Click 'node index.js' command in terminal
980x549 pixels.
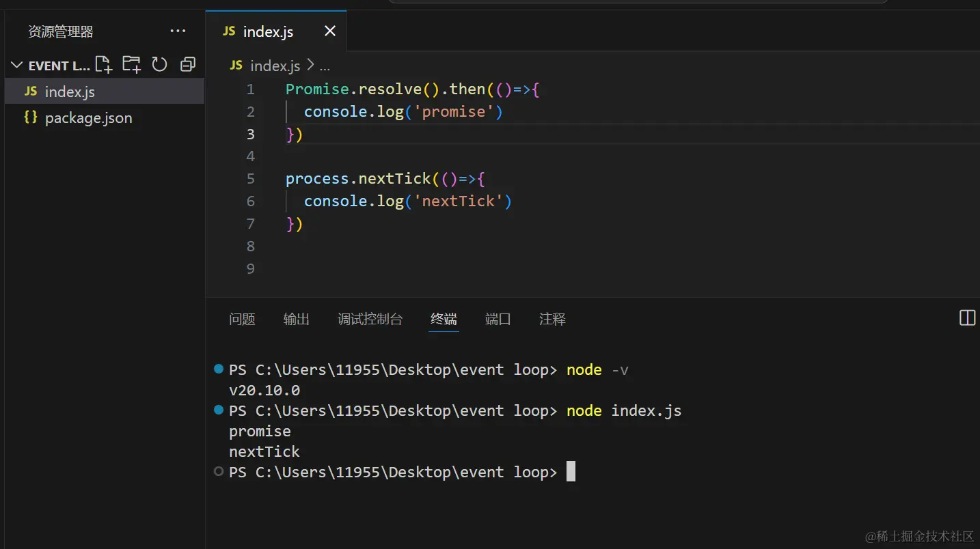(x=624, y=411)
